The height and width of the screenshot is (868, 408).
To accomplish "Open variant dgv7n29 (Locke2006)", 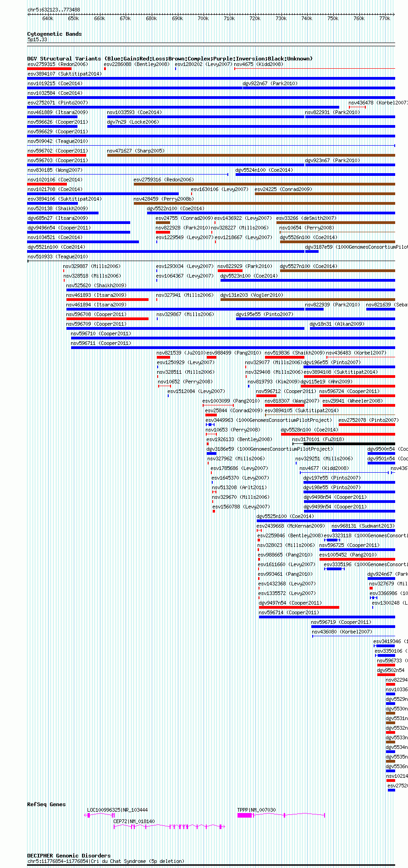I will 133,122.
